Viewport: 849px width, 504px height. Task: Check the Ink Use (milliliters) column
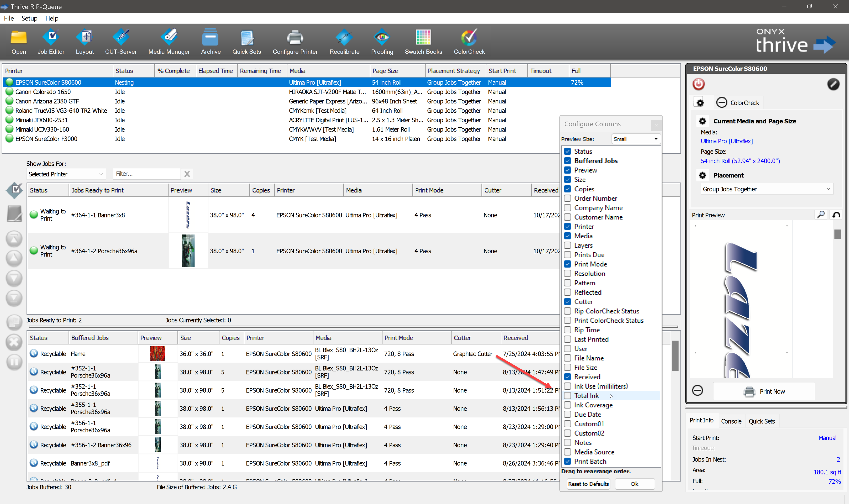pos(568,386)
